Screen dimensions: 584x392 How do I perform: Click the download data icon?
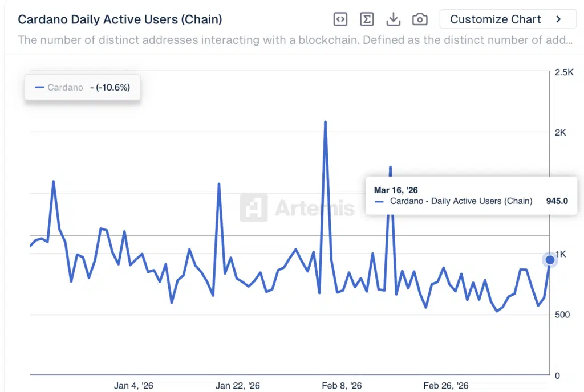click(394, 19)
